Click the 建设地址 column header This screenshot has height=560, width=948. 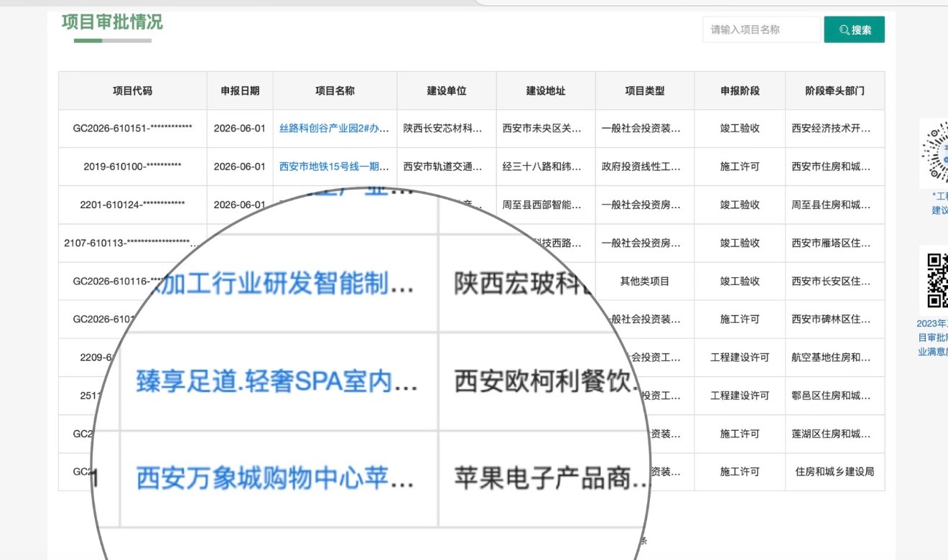pyautogui.click(x=546, y=91)
